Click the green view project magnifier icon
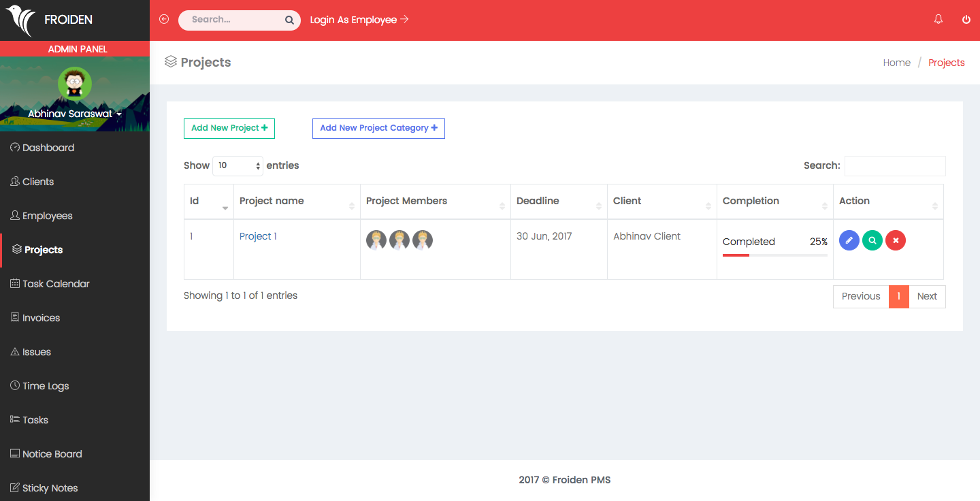The image size is (980, 501). 872,240
